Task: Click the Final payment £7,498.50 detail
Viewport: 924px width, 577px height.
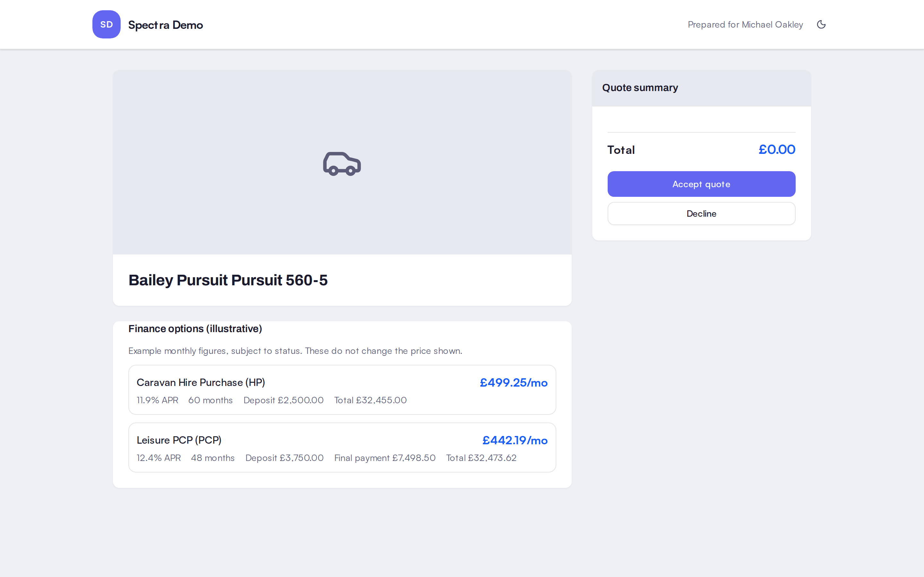Action: point(385,457)
